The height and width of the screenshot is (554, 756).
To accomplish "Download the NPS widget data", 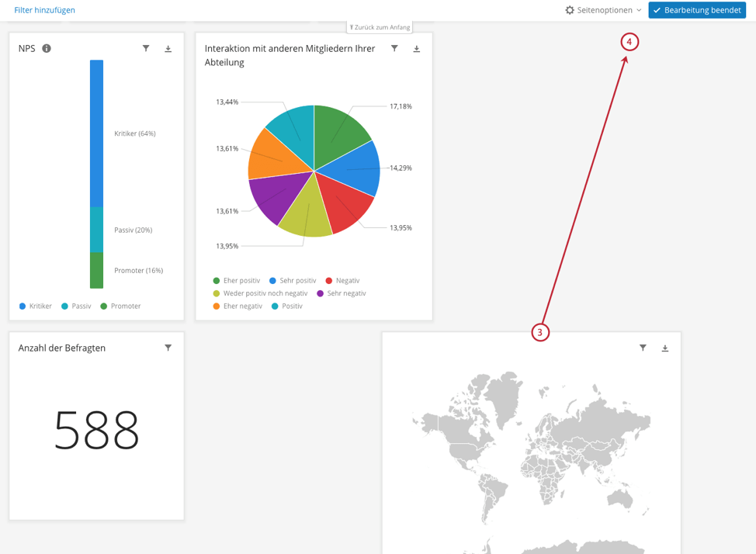I will tap(168, 49).
